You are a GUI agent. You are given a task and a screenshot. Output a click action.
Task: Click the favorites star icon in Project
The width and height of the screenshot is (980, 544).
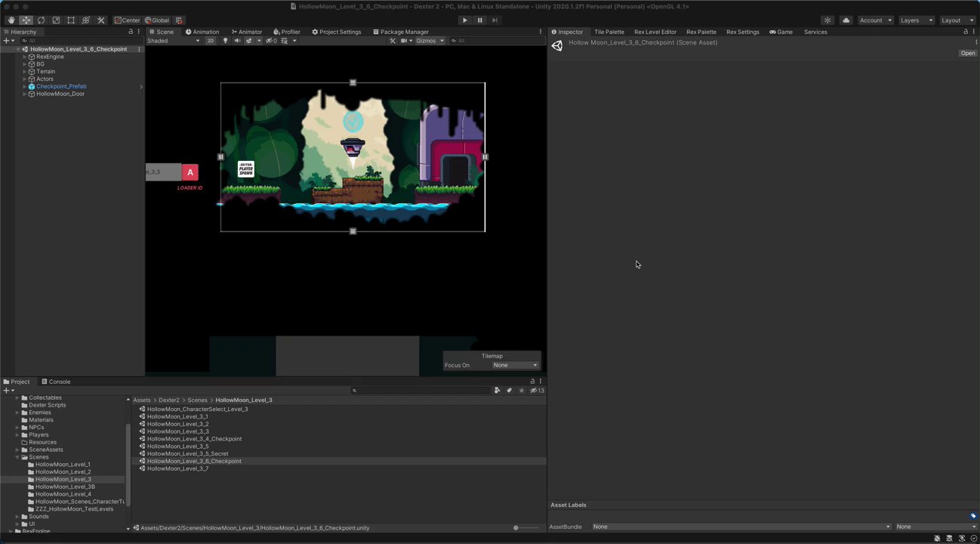click(x=522, y=391)
